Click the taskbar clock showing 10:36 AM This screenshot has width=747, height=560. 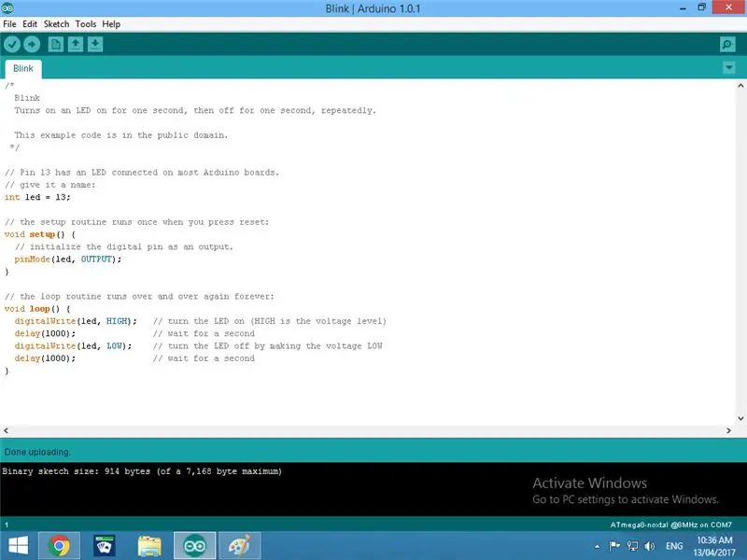714,546
